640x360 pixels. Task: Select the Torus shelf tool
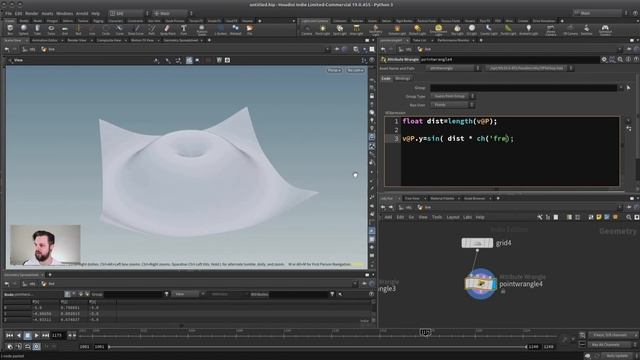[51, 30]
